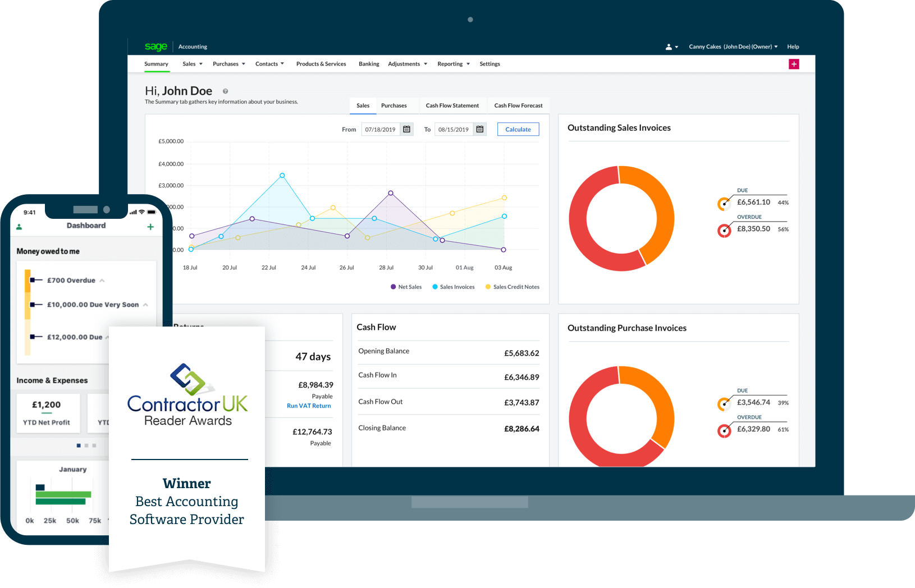Click the From date input field
Image resolution: width=915 pixels, height=588 pixels.
[x=380, y=130]
